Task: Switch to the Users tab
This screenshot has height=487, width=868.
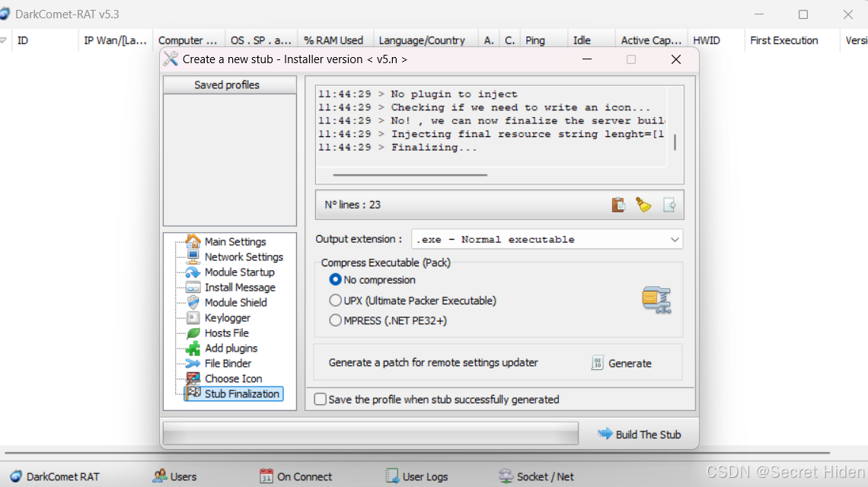Action: pyautogui.click(x=175, y=476)
